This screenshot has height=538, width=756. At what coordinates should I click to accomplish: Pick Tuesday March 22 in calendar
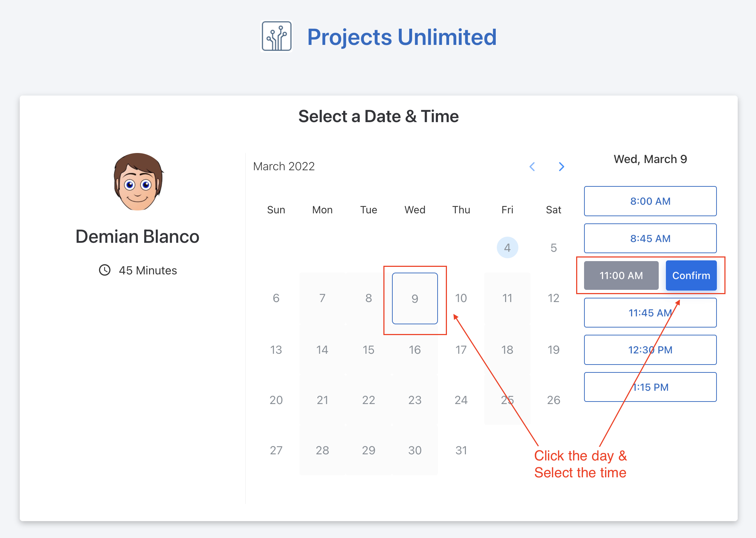coord(368,400)
